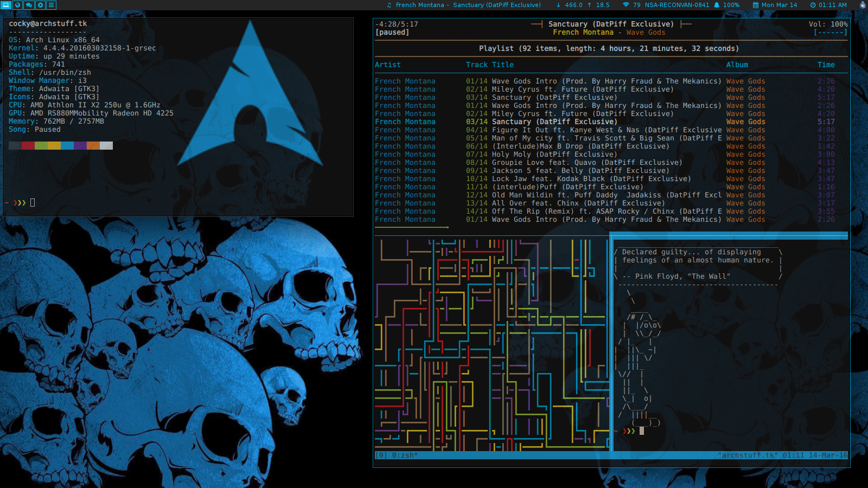This screenshot has height=488, width=868.
Task: Sort playlist by the Artist column header
Action: pyautogui.click(x=388, y=65)
